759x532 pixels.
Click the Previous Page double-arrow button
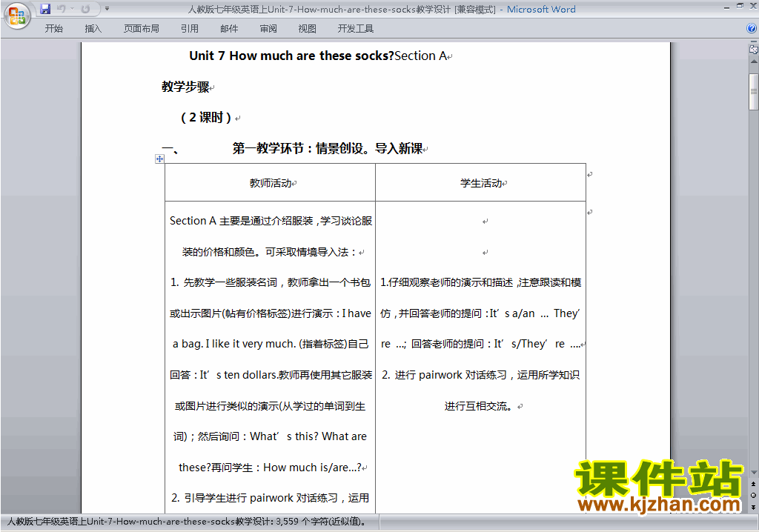pos(754,484)
